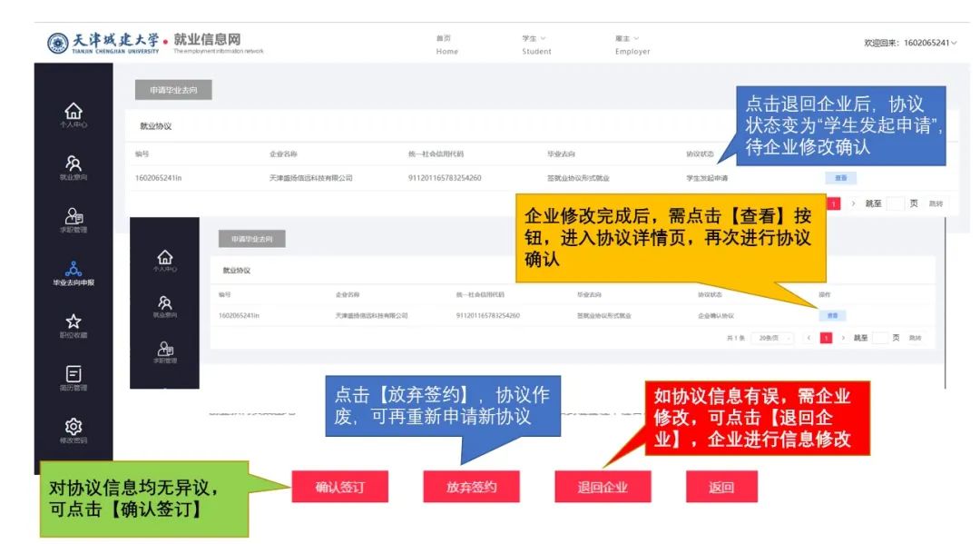Open the 欢迎回来 user account dropdown
The image size is (980, 544).
[x=910, y=43]
